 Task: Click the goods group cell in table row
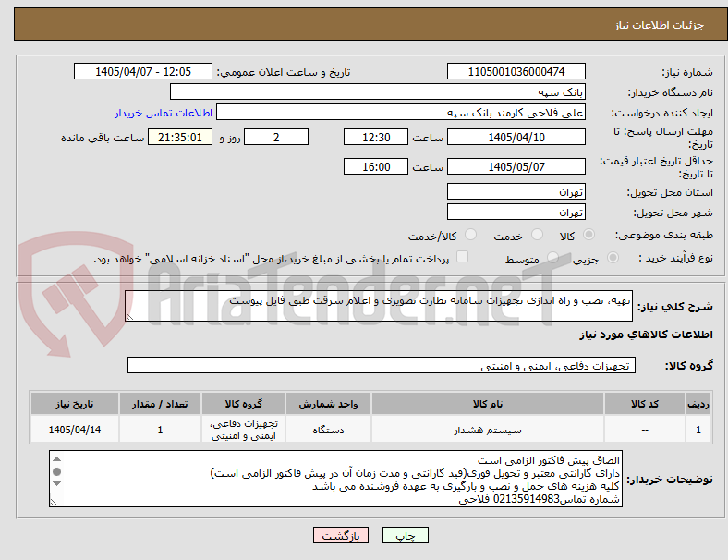[243, 430]
